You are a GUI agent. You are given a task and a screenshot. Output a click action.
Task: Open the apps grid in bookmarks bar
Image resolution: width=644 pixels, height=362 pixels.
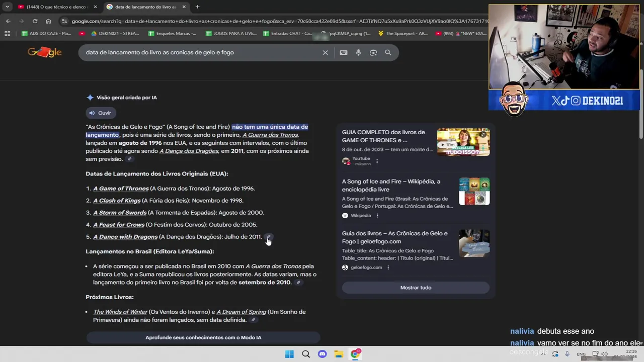click(7, 33)
